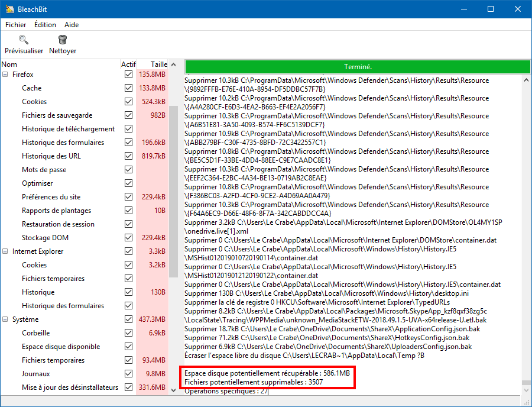Uncheck Historique des URL checkbox
Screen dimensions: 532x407
pos(129,156)
